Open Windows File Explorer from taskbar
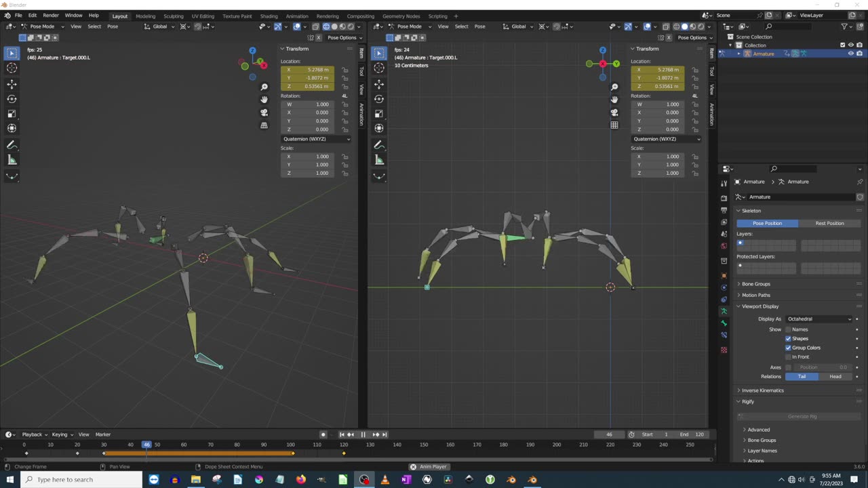868x488 pixels. (195, 480)
